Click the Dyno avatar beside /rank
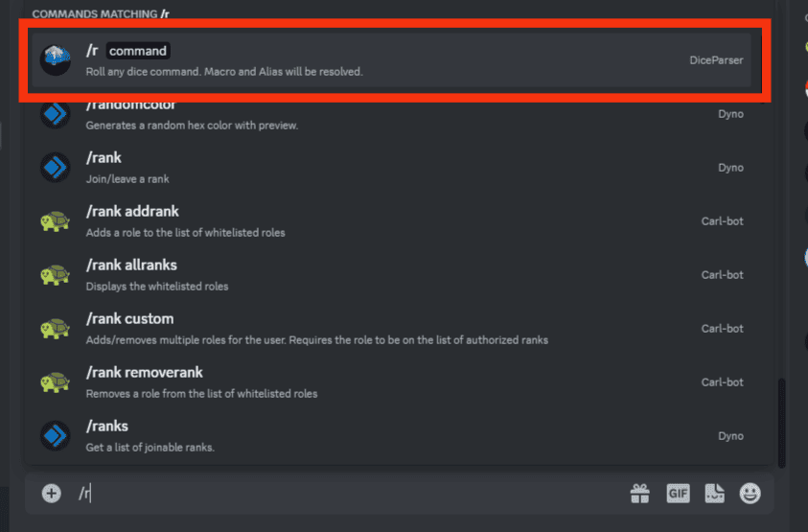The height and width of the screenshot is (532, 808). (x=56, y=167)
